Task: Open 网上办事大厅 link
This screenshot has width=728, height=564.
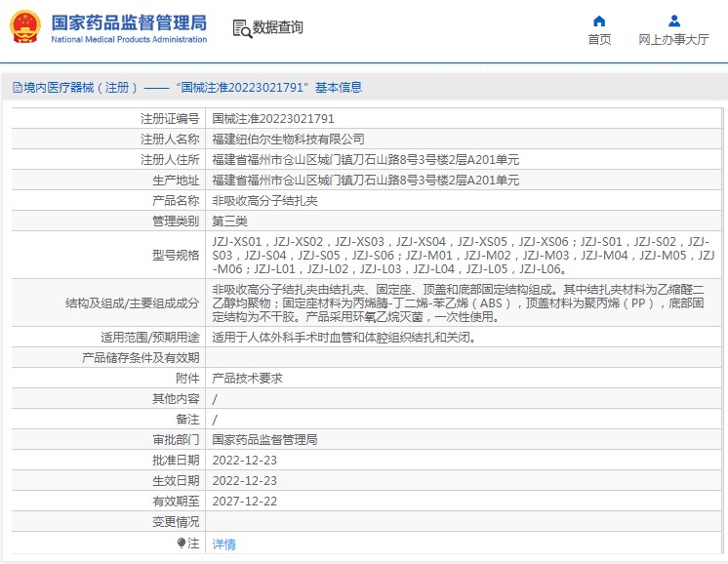Action: click(x=673, y=40)
